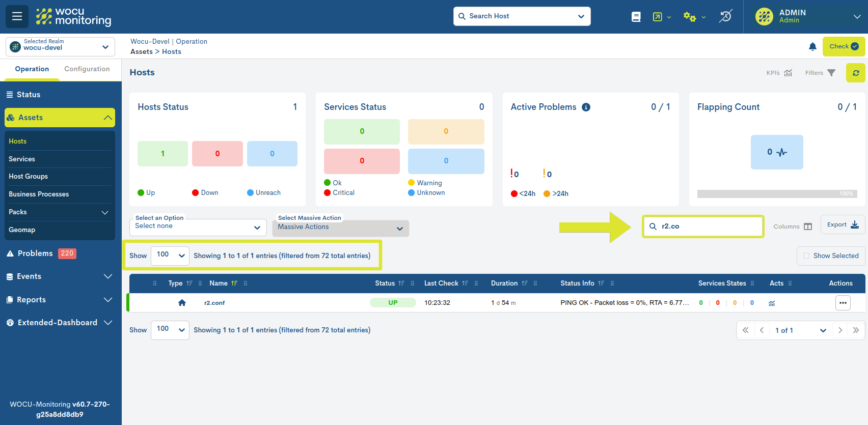This screenshot has height=425, width=868.
Task: Open the r2.conf host link
Action: coord(214,303)
